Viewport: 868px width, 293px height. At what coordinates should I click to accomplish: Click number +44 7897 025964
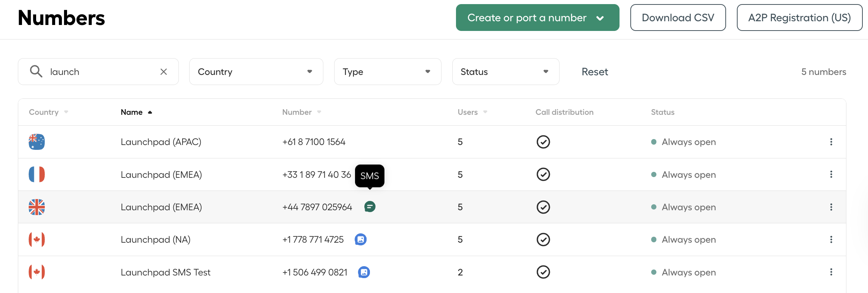(317, 207)
